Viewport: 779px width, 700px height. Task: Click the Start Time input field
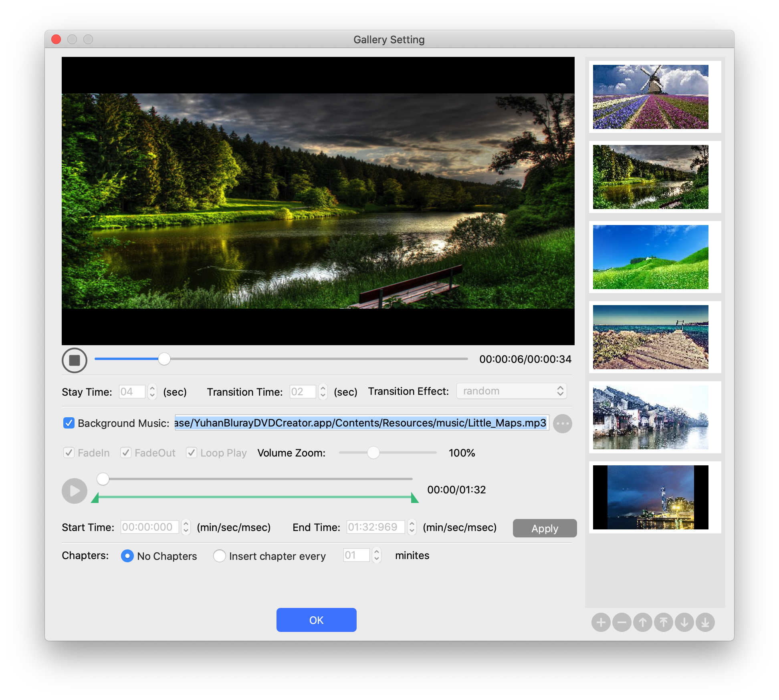tap(149, 527)
